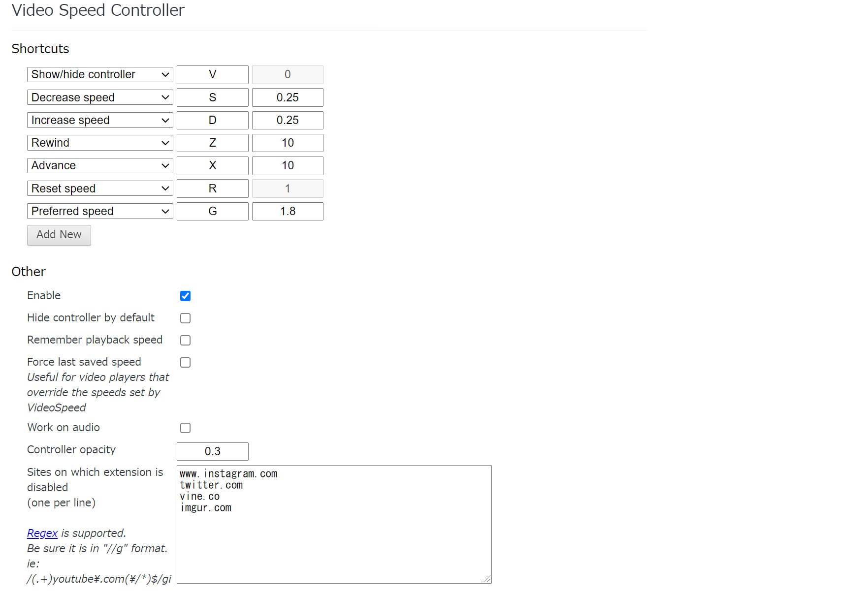Image resolution: width=868 pixels, height=594 pixels.
Task: Uncheck the Enable checkbox
Action: (x=185, y=296)
